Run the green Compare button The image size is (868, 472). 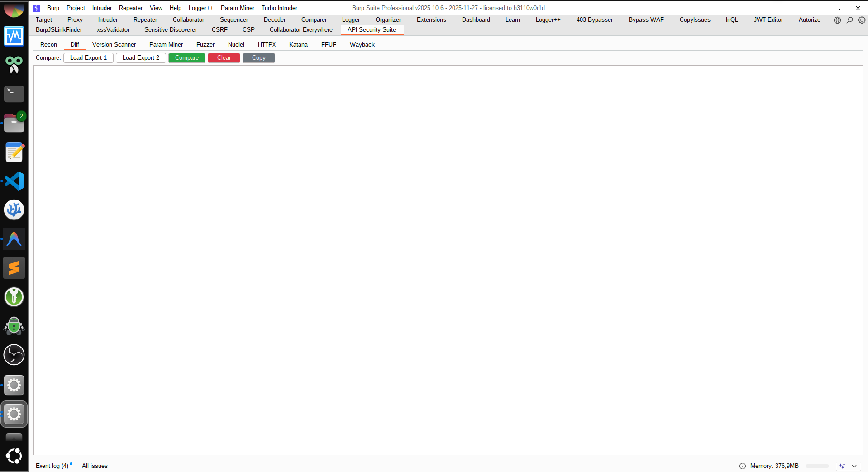pos(187,58)
